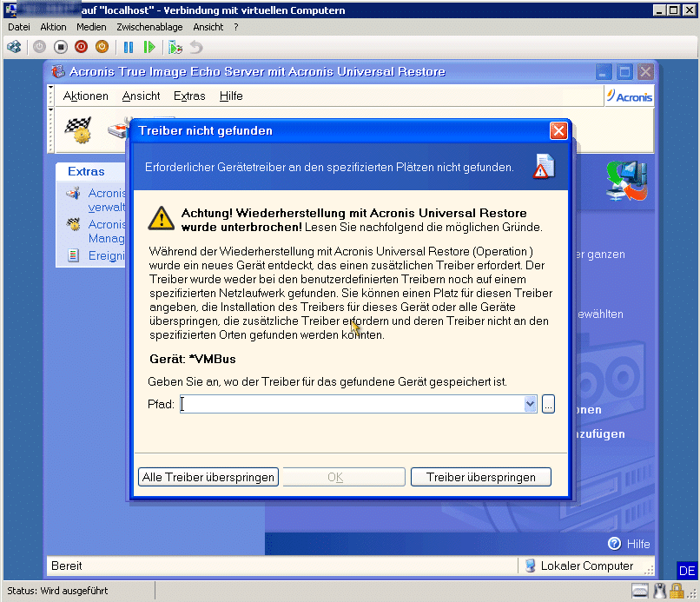Click the Acronis logo in menu bar
700x602 pixels.
click(x=630, y=96)
